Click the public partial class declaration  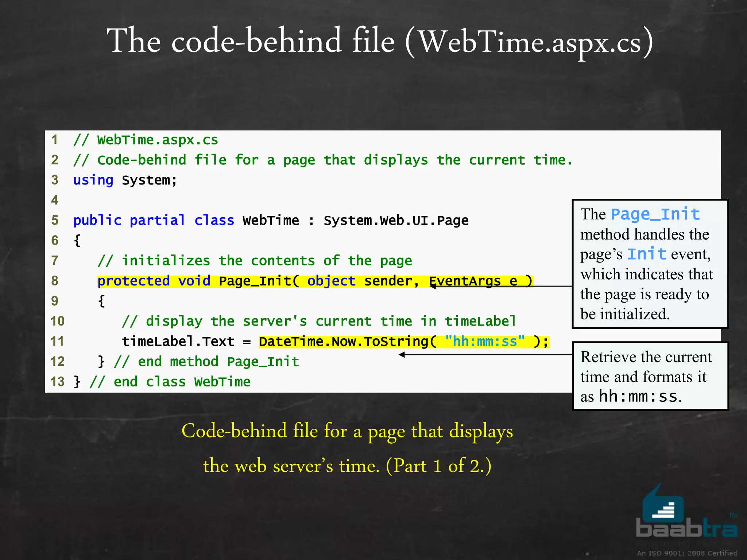point(270,221)
